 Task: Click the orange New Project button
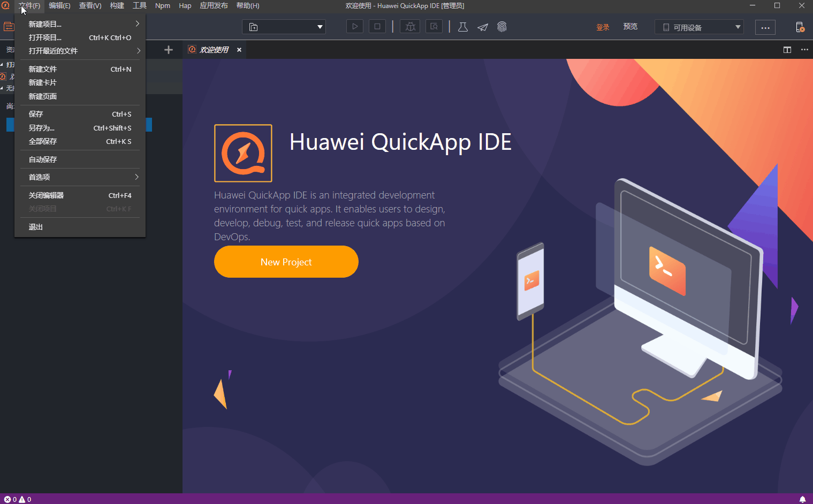[x=286, y=262]
